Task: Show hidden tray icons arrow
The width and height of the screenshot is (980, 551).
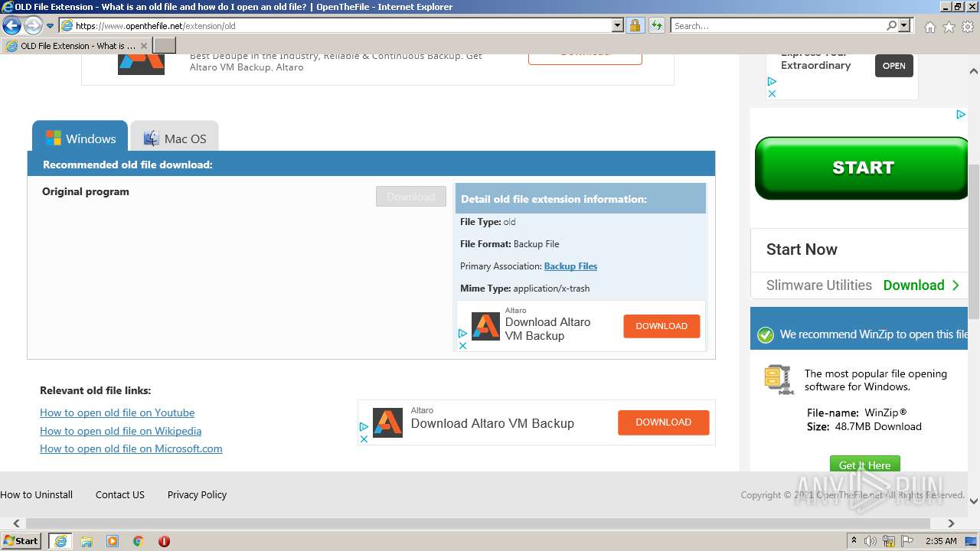Action: pyautogui.click(x=854, y=541)
